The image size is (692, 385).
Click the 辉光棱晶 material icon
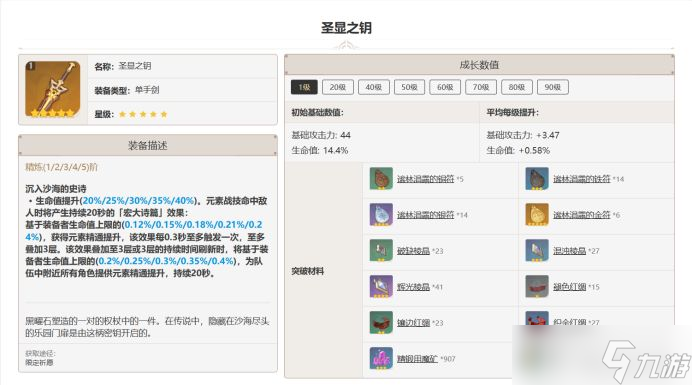pos(381,287)
